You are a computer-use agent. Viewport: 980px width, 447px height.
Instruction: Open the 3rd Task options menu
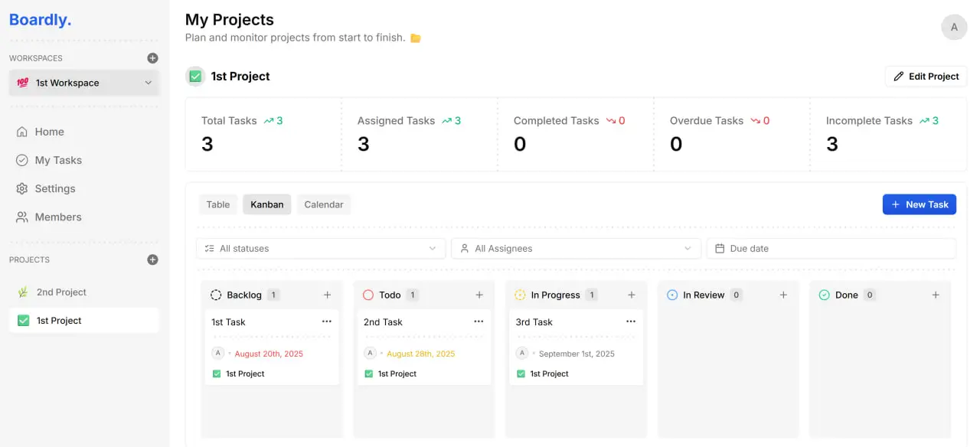(x=631, y=321)
